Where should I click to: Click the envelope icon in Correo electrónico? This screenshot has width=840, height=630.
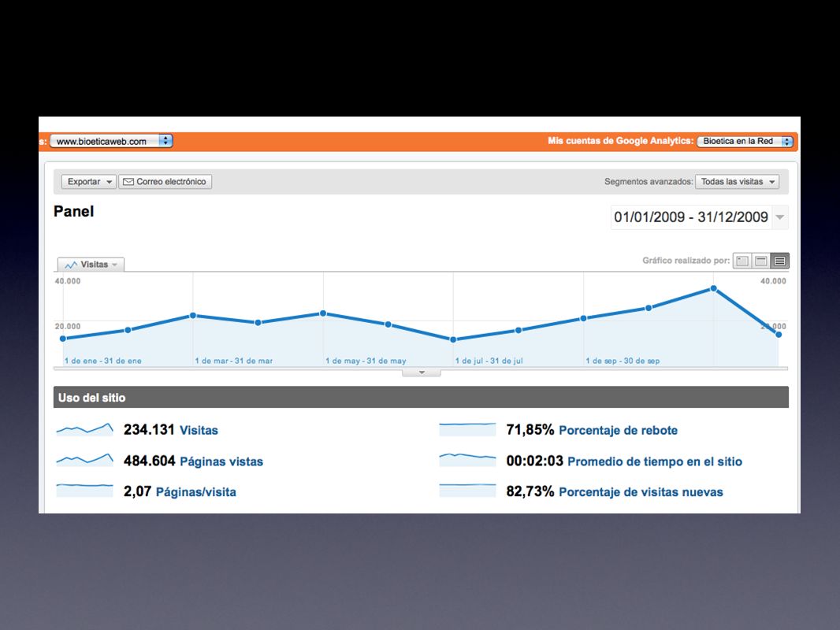(x=128, y=181)
